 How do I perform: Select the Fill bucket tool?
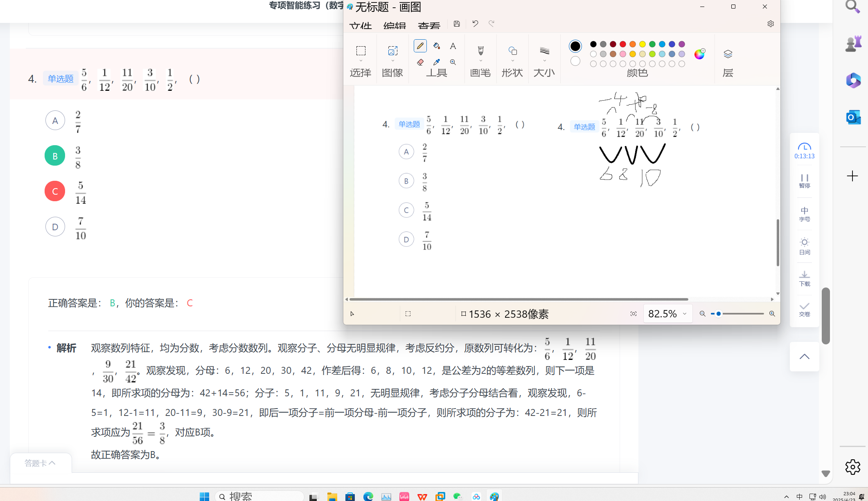pos(437,46)
